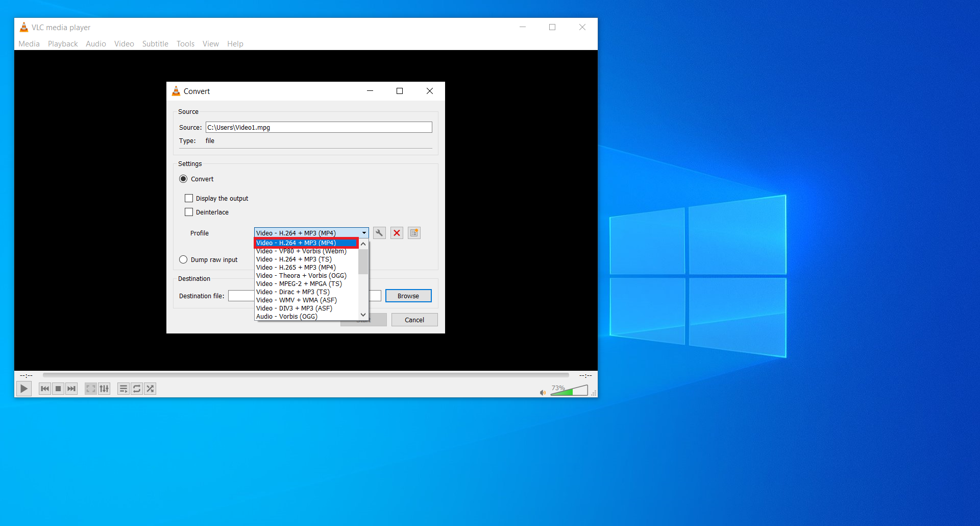The image size is (980, 526).
Task: Select the Dump raw input radio button
Action: tap(183, 259)
